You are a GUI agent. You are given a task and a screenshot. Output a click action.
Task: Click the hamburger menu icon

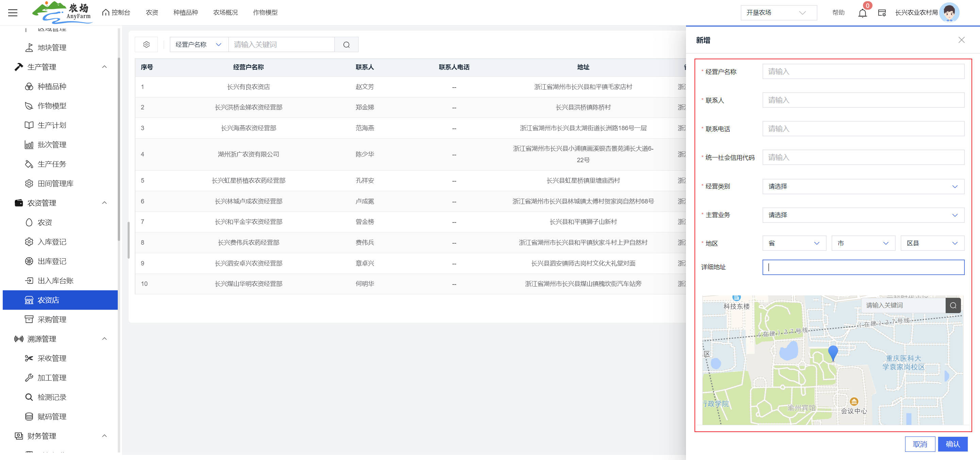tap(13, 13)
